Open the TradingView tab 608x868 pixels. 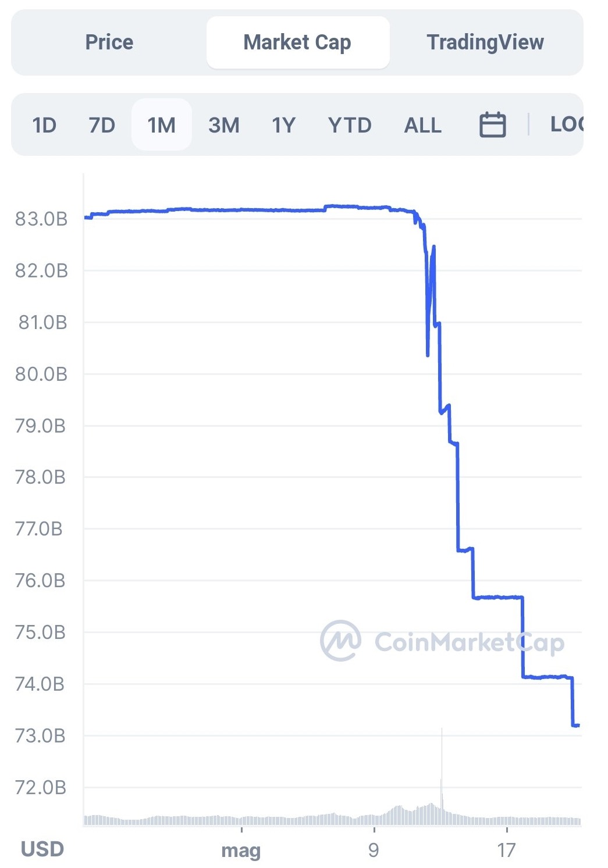coord(485,42)
